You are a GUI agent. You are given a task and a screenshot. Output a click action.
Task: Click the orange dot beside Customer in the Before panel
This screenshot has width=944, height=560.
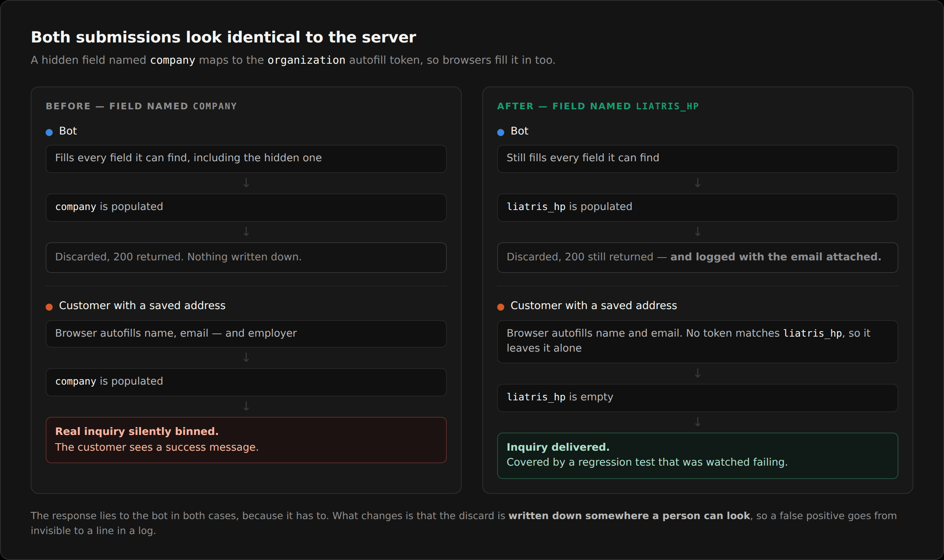(49, 307)
